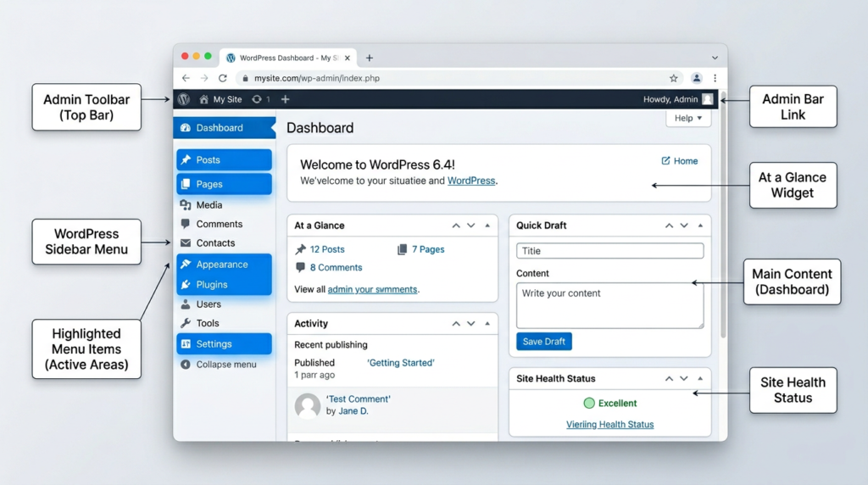Open the Vieriing Health Status link
The height and width of the screenshot is (485, 868).
[610, 424]
